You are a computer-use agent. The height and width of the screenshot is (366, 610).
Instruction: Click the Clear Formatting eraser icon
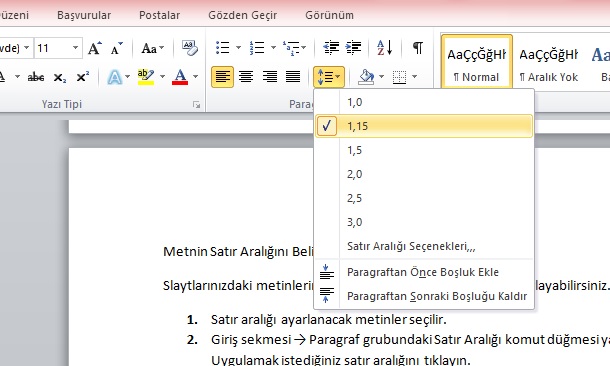(190, 48)
